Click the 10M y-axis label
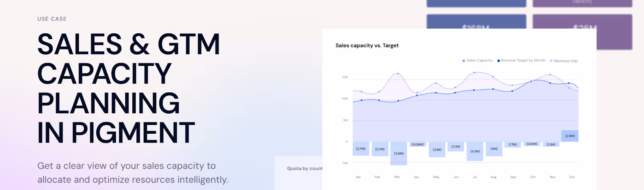This screenshot has width=644, height=190. 345,98
